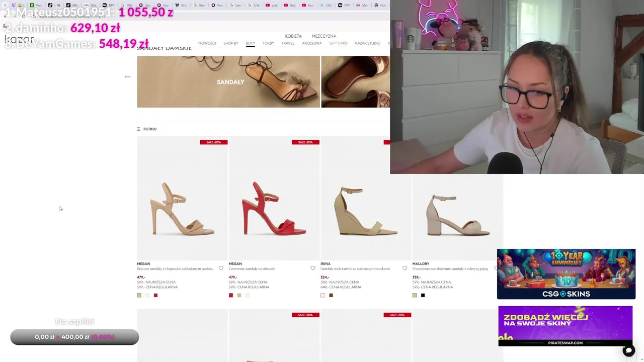Open the Gift Card link
The height and width of the screenshot is (362, 644).
point(338,43)
